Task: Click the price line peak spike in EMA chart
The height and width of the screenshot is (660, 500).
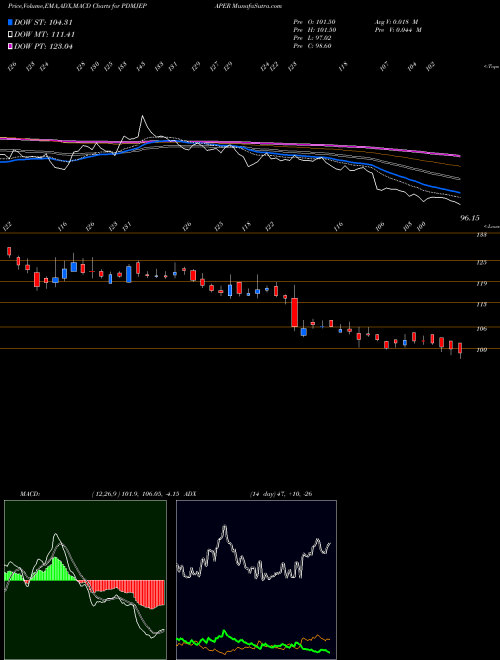Action: coord(142,117)
